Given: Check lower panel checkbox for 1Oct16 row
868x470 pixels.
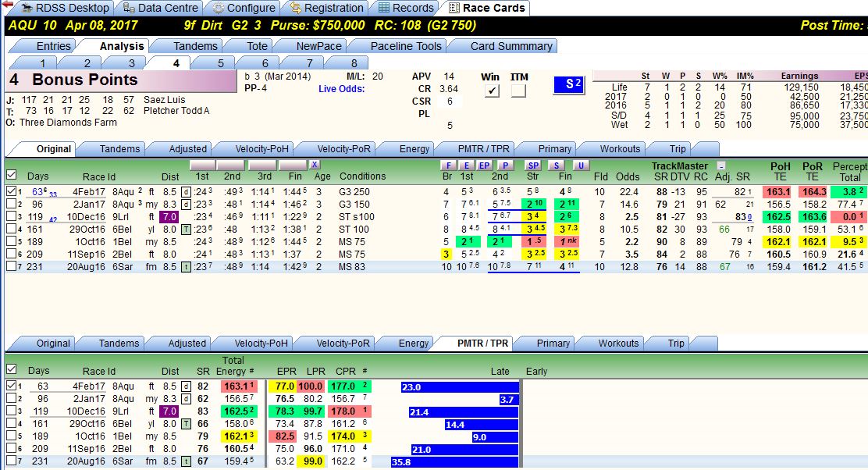Looking at the screenshot, I should point(11,436).
